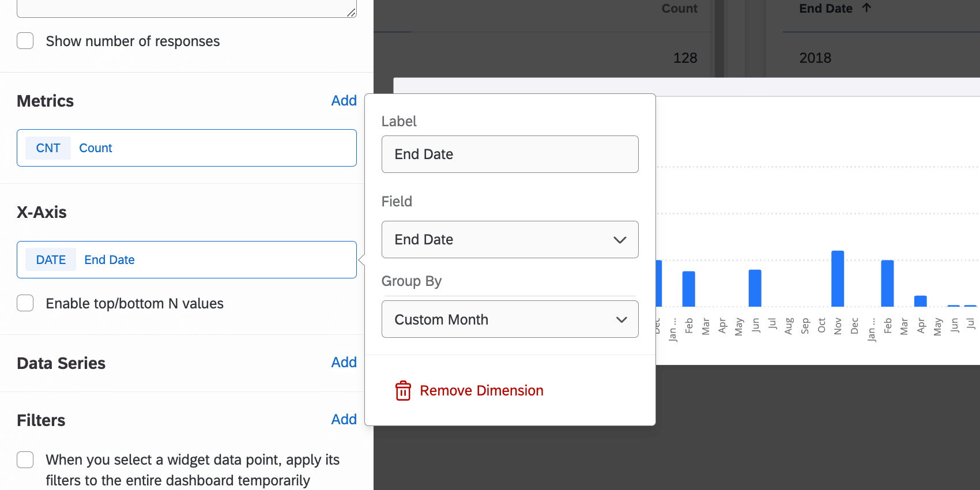Screen dimensions: 980x490
Task: Check apply filters to entire dashboard option
Action: (25, 460)
